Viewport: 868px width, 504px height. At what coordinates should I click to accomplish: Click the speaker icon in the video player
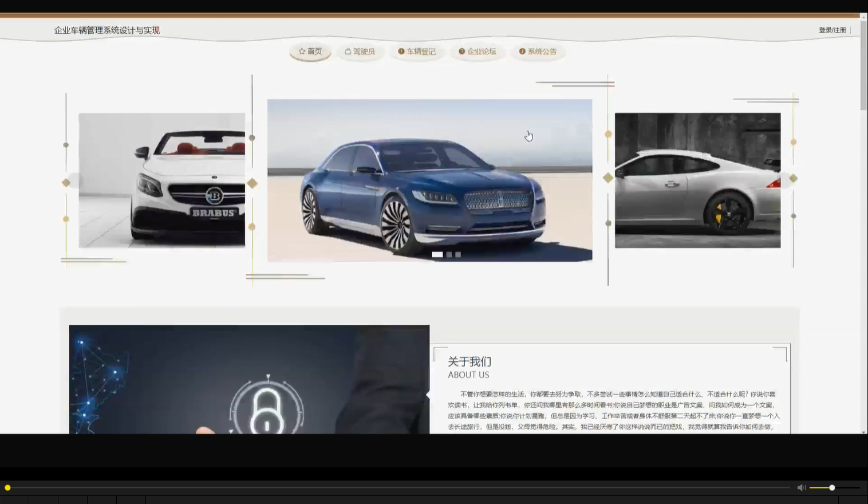pos(801,487)
